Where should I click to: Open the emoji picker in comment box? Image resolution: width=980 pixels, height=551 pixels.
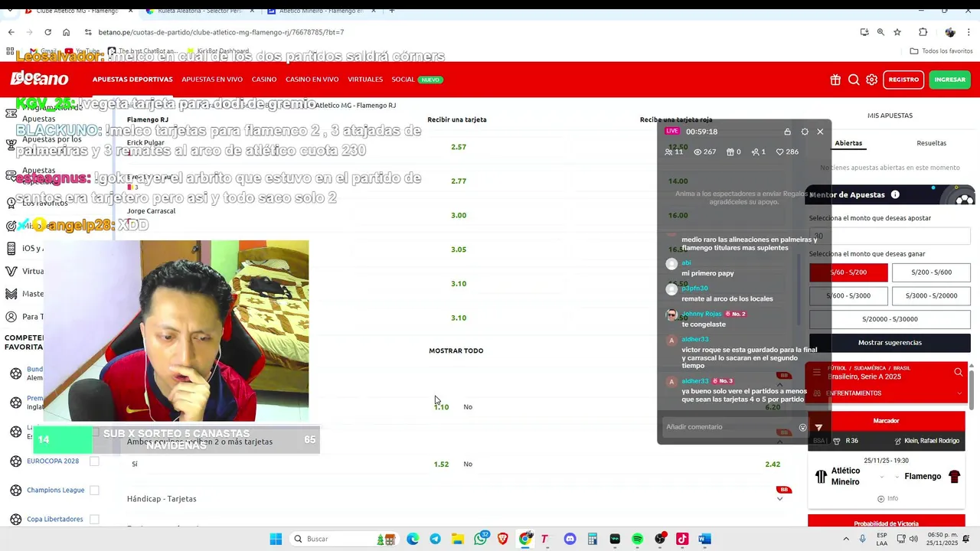803,428
